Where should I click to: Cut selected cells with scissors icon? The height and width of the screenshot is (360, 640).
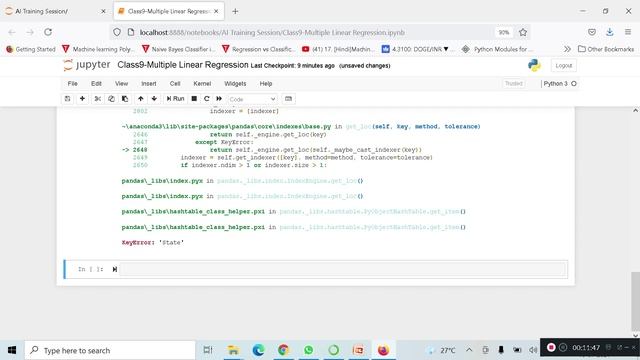(x=98, y=99)
